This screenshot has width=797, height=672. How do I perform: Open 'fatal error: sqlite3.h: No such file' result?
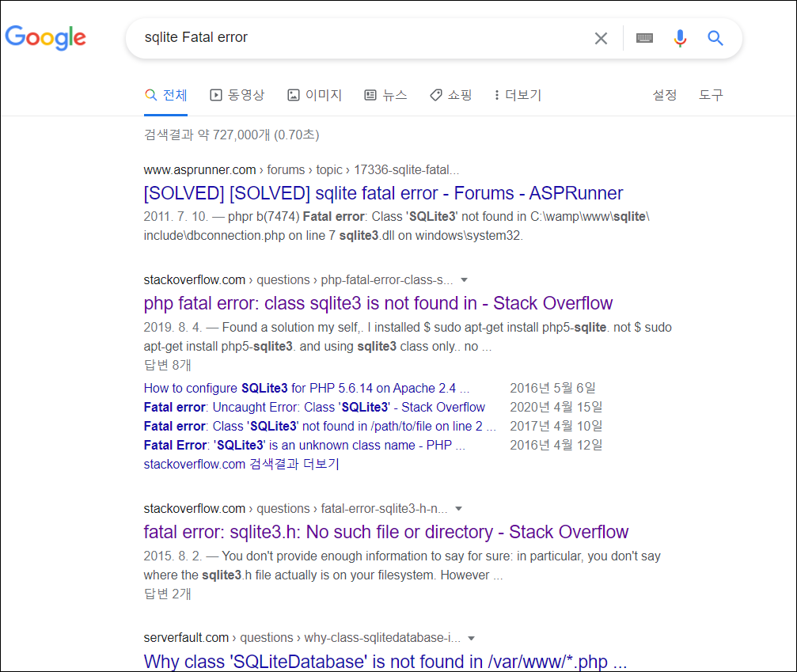385,532
